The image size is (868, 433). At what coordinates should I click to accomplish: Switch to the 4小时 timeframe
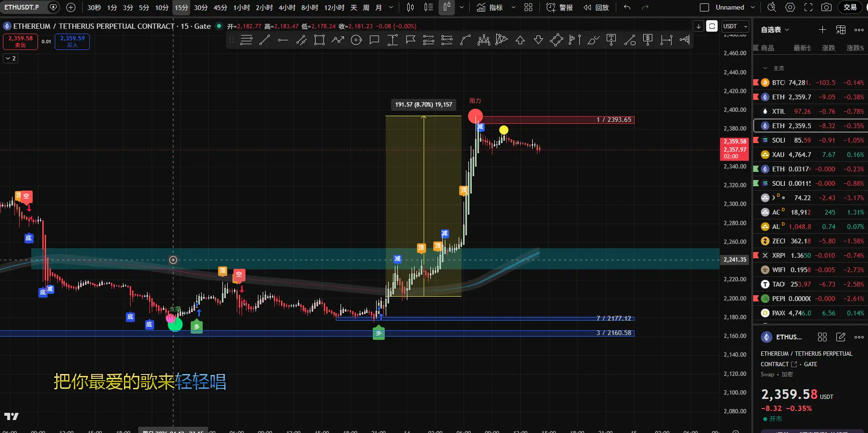point(287,7)
